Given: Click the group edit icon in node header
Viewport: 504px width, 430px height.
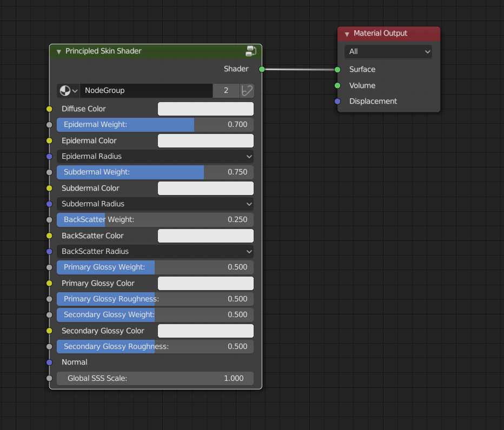Looking at the screenshot, I should click(251, 51).
